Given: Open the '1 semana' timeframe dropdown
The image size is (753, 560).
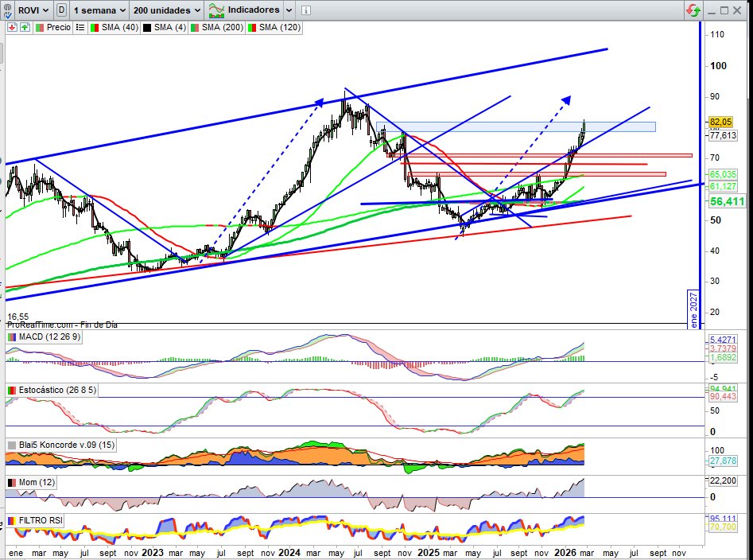Looking at the screenshot, I should (100, 10).
